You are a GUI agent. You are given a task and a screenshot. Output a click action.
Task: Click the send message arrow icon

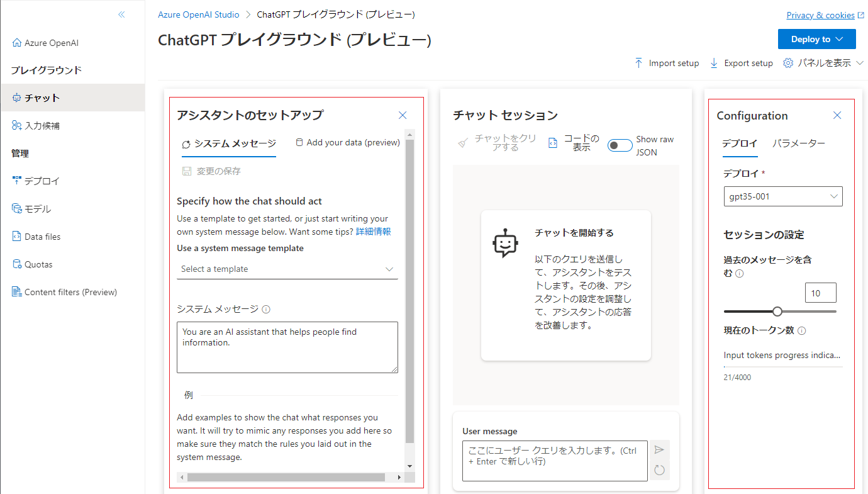click(659, 450)
